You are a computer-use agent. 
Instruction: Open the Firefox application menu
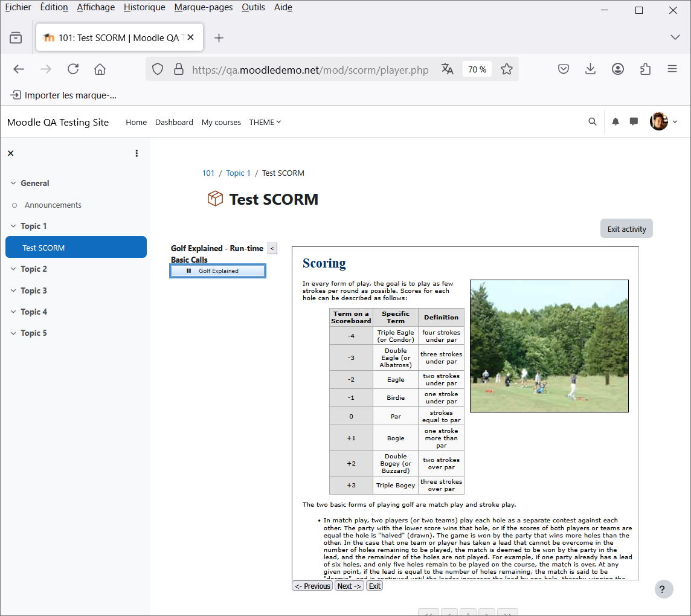[672, 69]
